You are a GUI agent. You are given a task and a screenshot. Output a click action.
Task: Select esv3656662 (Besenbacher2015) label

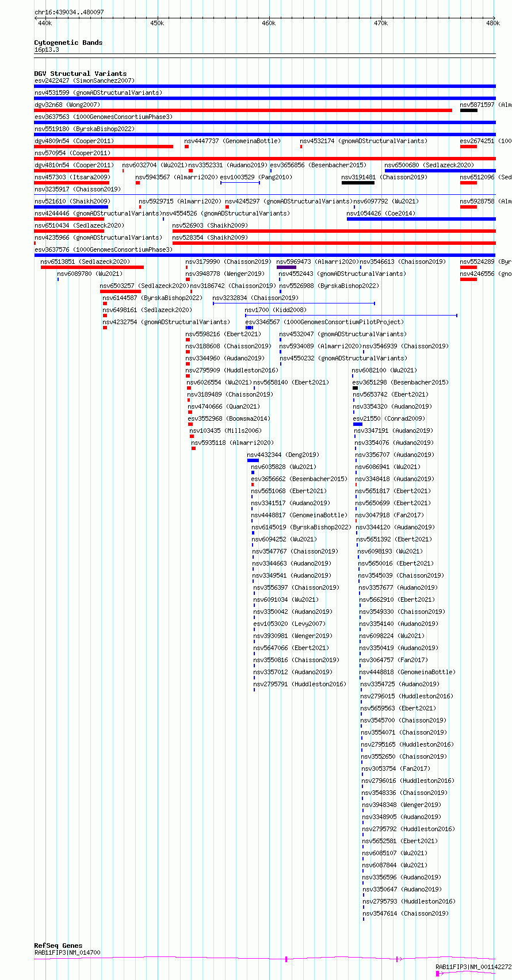[x=299, y=479]
